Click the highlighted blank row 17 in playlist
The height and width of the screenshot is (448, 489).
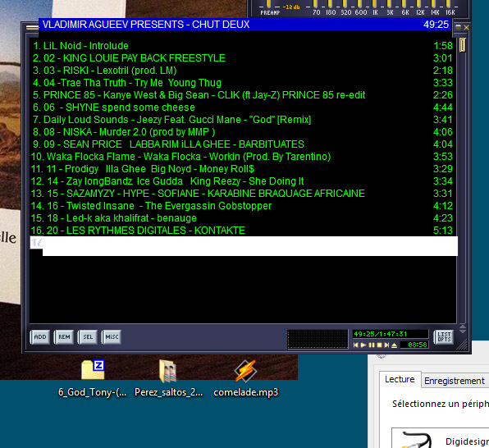pyautogui.click(x=244, y=246)
